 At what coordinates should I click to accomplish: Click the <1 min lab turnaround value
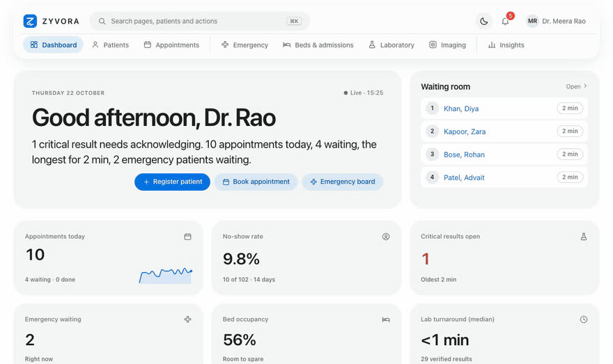point(445,340)
